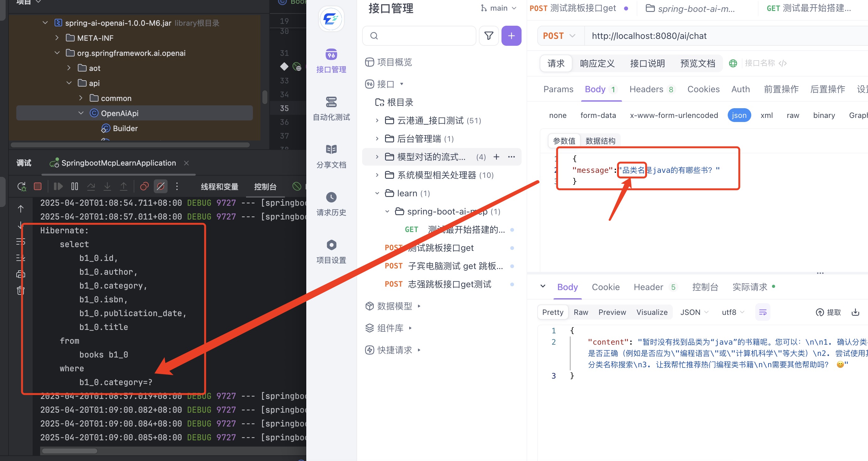Switch to 控制台 tab in debugger
This screenshot has height=461, width=868.
265,187
